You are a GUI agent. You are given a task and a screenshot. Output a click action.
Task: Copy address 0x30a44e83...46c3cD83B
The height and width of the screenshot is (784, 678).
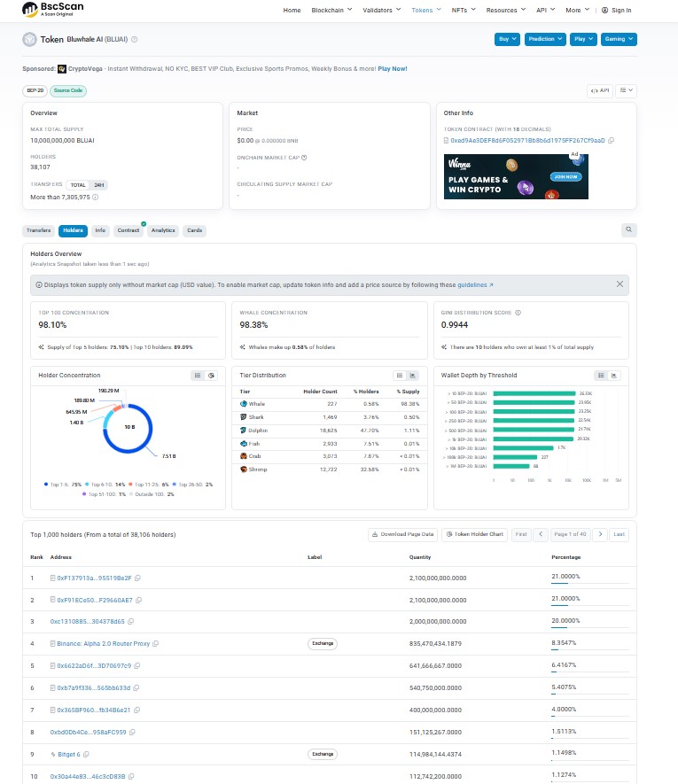click(131, 777)
